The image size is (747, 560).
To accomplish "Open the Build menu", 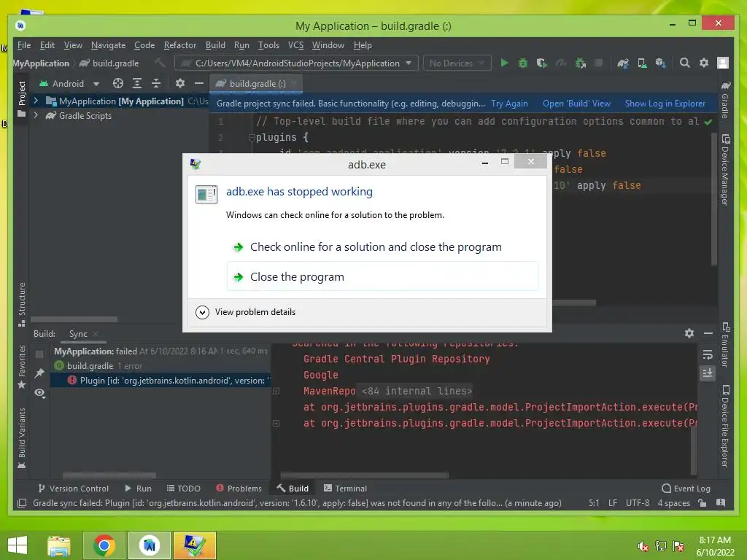I will tap(215, 45).
